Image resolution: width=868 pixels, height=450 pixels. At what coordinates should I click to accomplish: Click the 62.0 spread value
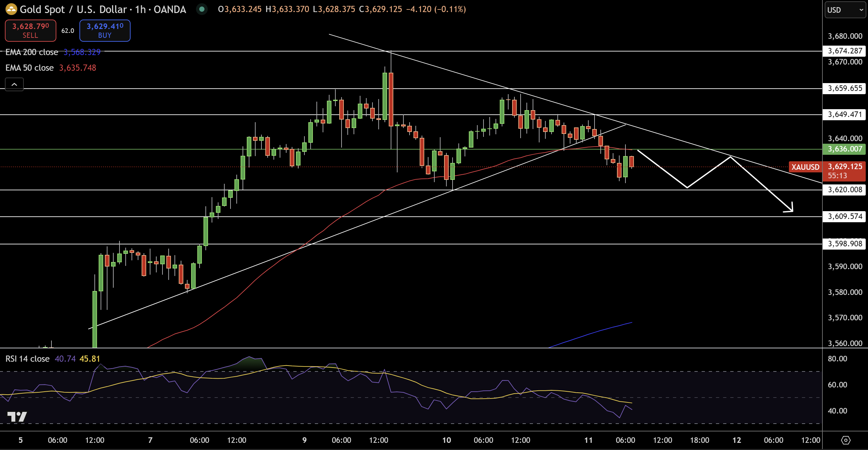tap(68, 31)
